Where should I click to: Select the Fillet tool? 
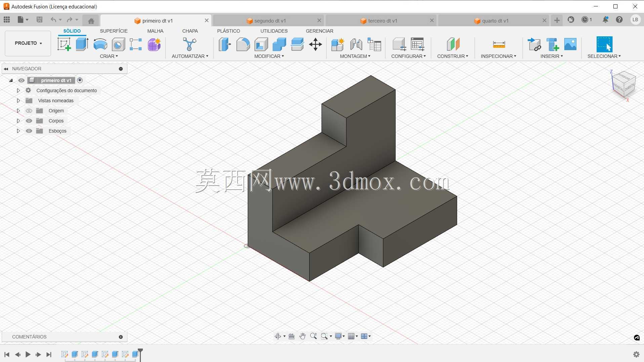243,44
